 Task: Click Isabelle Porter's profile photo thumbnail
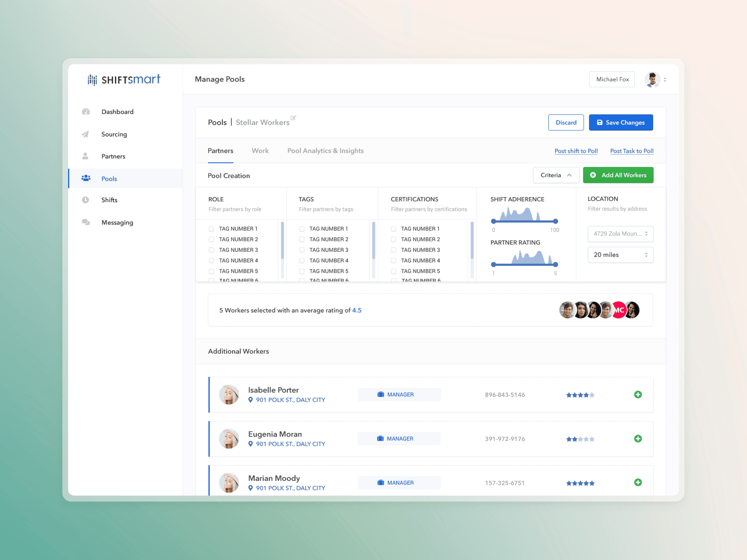pos(229,394)
